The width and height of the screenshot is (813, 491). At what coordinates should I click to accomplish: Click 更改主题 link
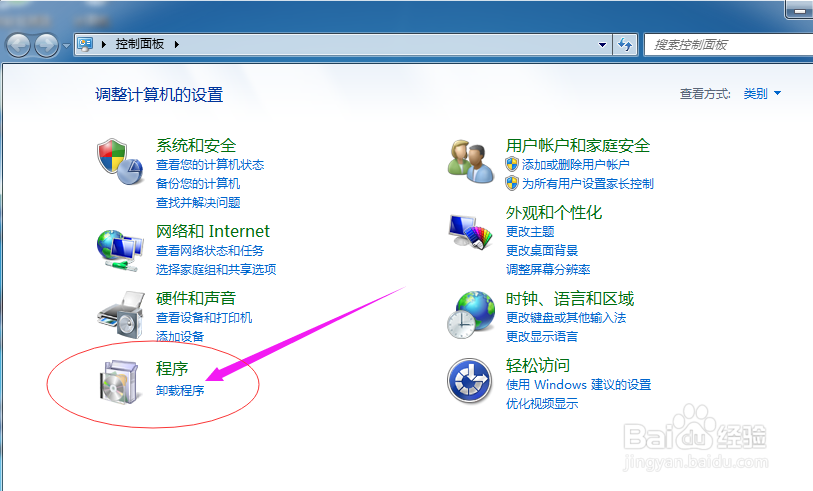point(530,232)
